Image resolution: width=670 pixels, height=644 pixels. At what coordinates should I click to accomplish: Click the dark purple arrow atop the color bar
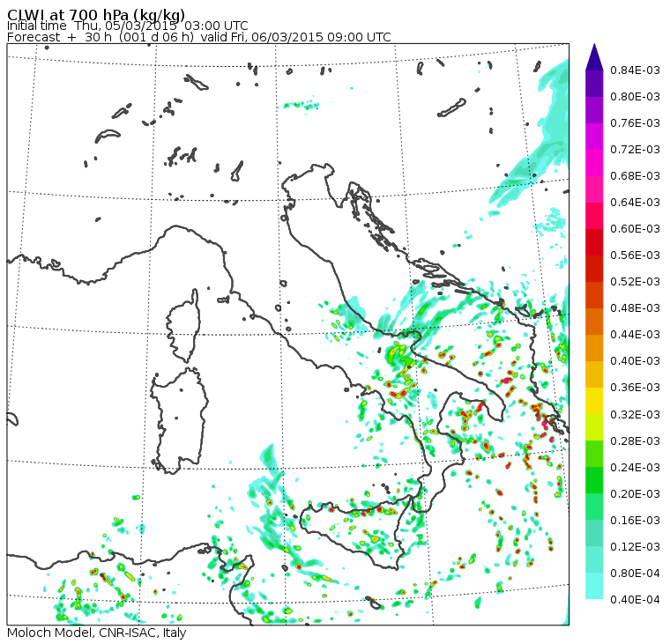(x=594, y=57)
